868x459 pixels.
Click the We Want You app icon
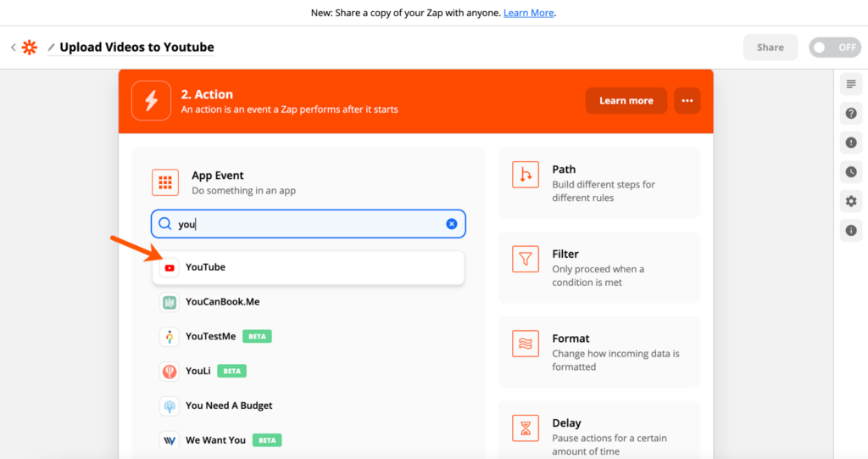[170, 440]
